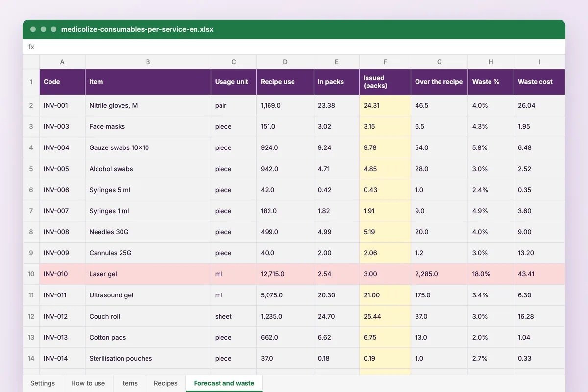Click the 'Issued (packs)' header cell
This screenshot has width=588, height=392.
click(x=385, y=82)
